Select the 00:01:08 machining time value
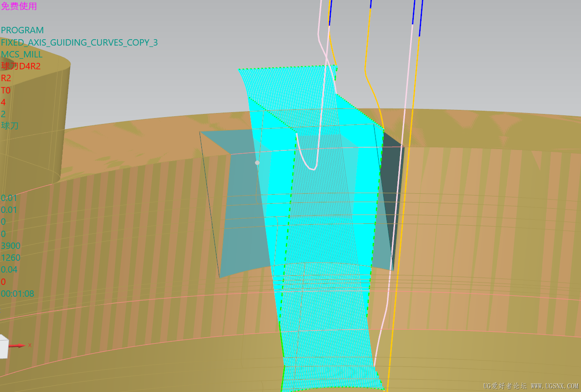This screenshot has width=581, height=392. point(17,294)
